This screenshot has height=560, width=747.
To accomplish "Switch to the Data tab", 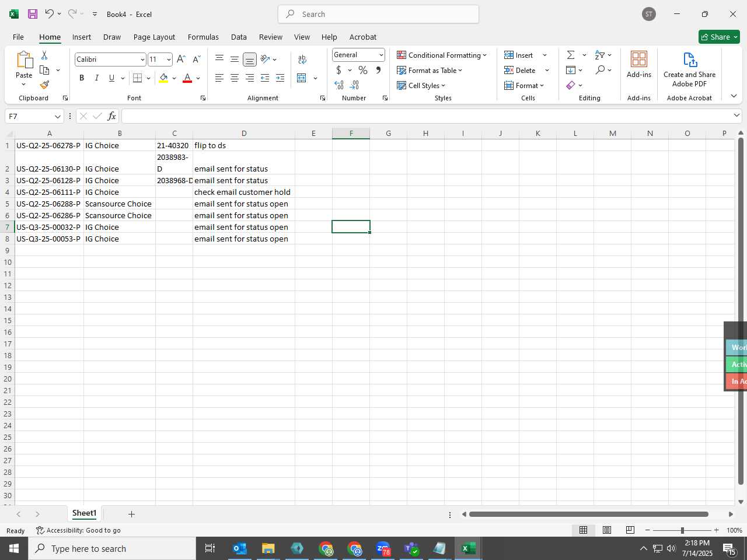I will pyautogui.click(x=239, y=37).
